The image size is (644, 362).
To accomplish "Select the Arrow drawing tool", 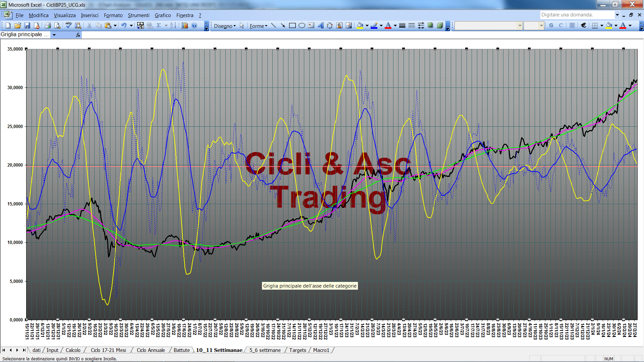I will [x=283, y=25].
